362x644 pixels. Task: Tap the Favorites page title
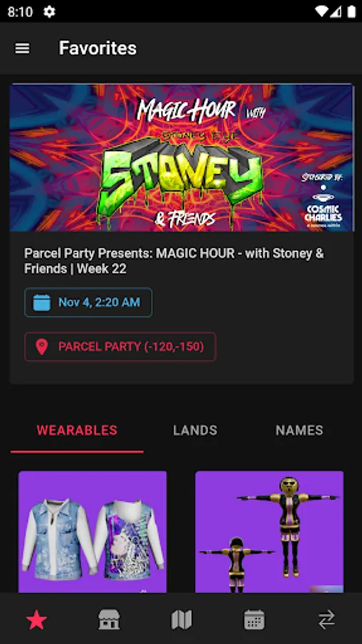(98, 48)
